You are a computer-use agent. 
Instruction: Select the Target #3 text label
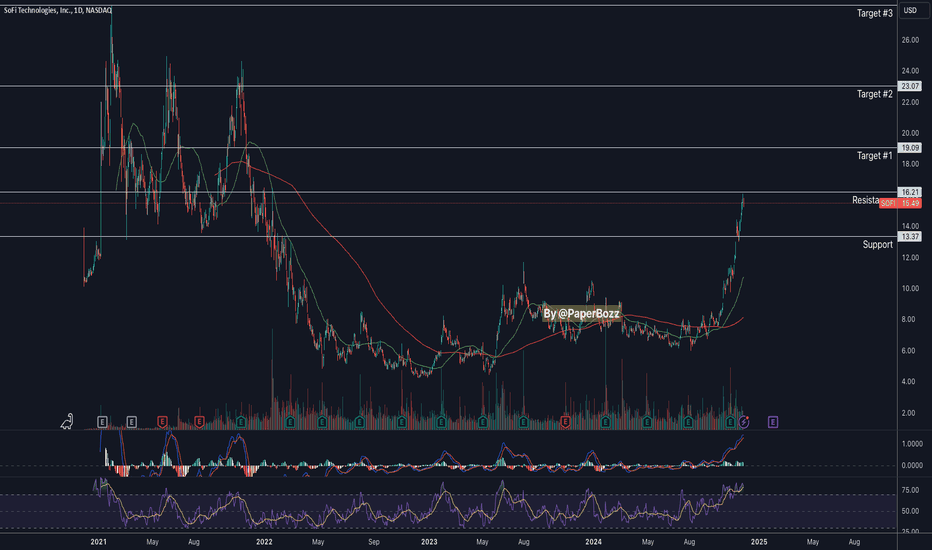pos(874,13)
